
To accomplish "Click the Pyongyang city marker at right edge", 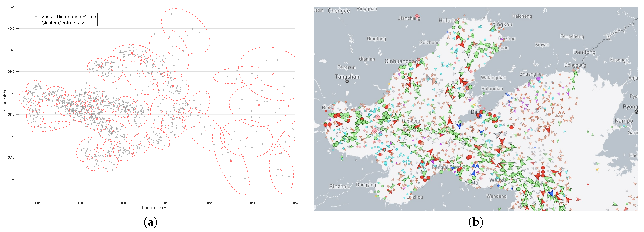I will coord(636,112).
